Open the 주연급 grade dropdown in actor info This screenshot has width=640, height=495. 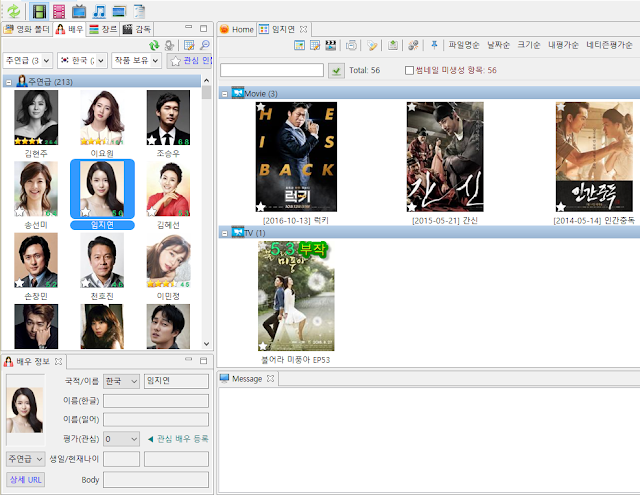coord(25,459)
